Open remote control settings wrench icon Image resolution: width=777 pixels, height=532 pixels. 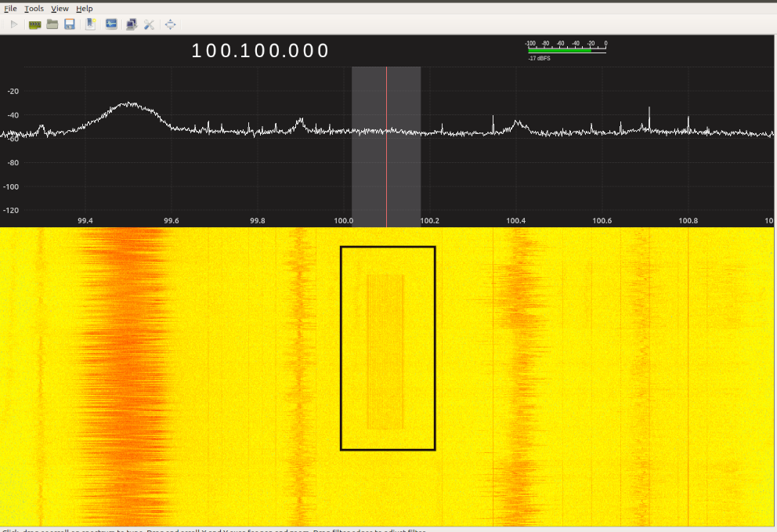149,24
